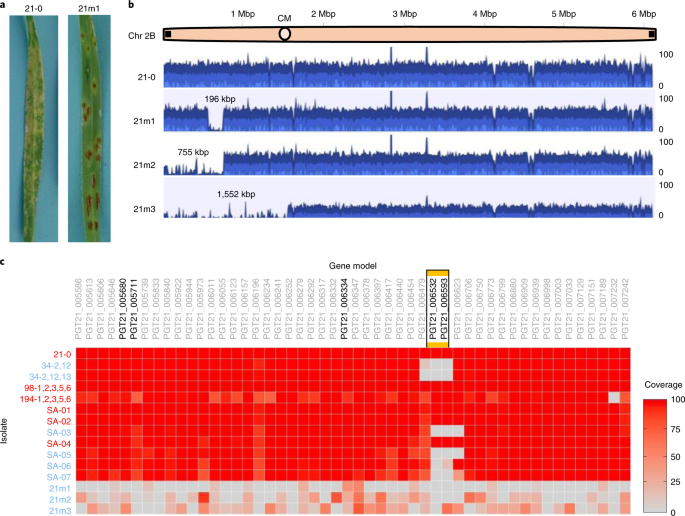
Task: Select gene label PGT21_005586
Action: tap(78, 309)
